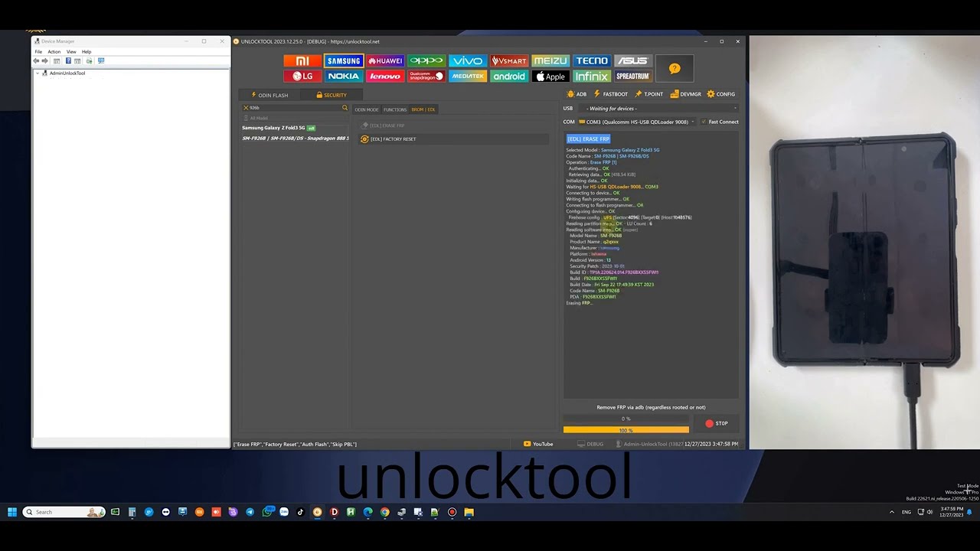Choose the Apple brand logo
The height and width of the screenshot is (551, 980).
550,77
